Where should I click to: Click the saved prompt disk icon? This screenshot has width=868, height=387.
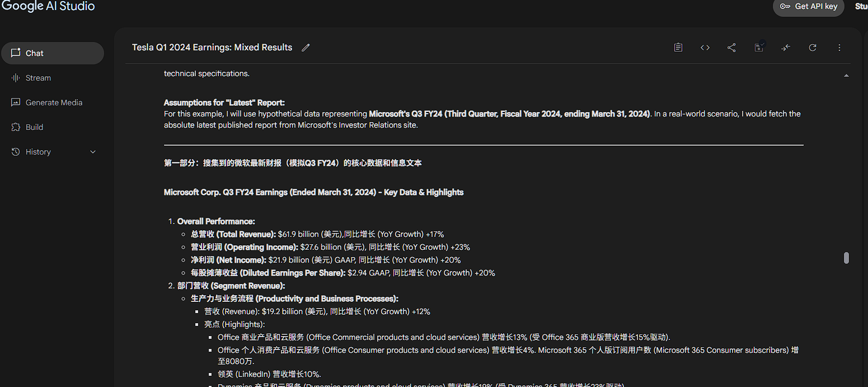(x=759, y=48)
